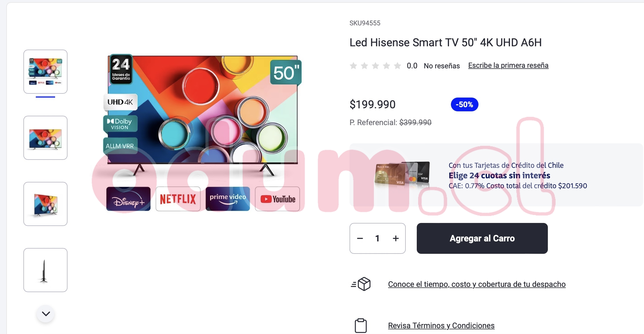This screenshot has height=334, width=644.
Task: Open Escribe la primera reseña link
Action: click(508, 65)
